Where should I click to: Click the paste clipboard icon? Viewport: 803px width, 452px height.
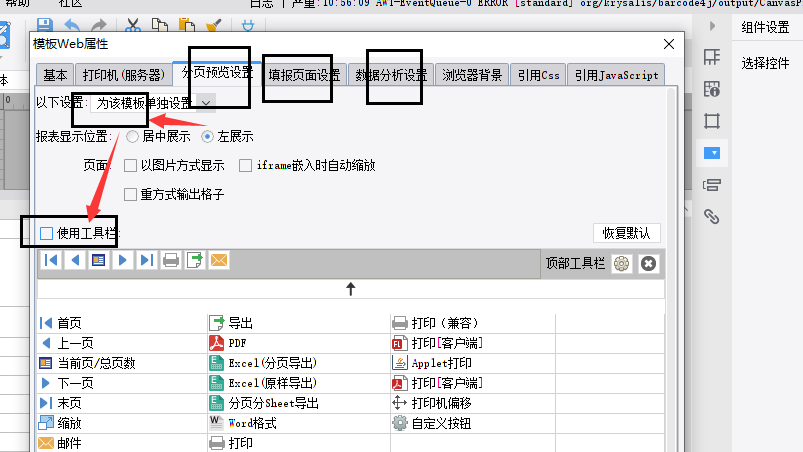(187, 25)
